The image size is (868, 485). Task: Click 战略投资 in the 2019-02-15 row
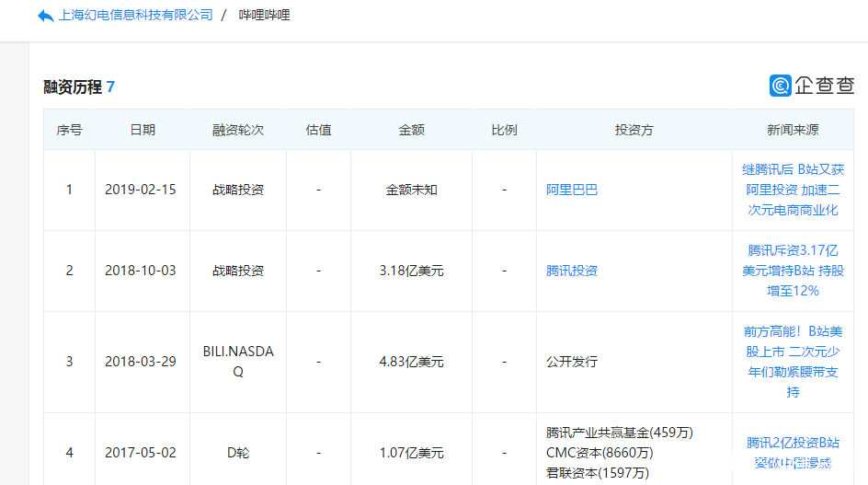click(x=238, y=190)
